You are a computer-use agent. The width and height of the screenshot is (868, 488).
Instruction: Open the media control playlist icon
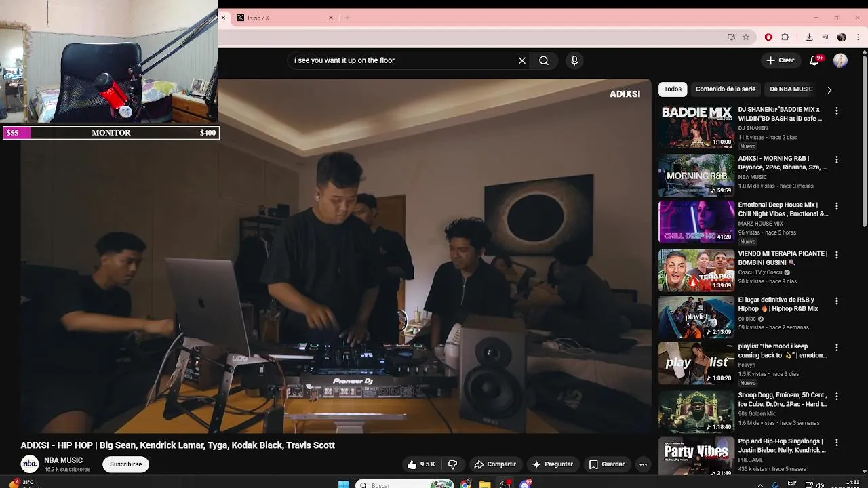(825, 37)
